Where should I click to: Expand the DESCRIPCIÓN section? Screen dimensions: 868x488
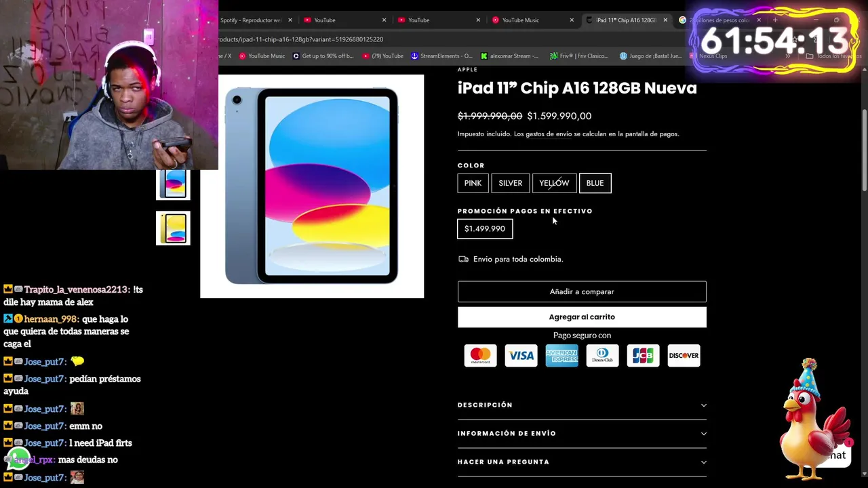(582, 405)
